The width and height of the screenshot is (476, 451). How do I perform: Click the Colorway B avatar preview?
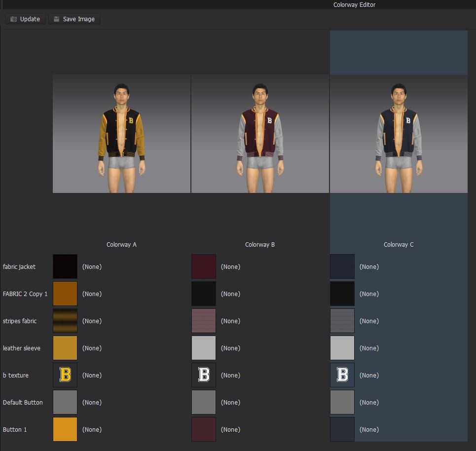pyautogui.click(x=260, y=133)
